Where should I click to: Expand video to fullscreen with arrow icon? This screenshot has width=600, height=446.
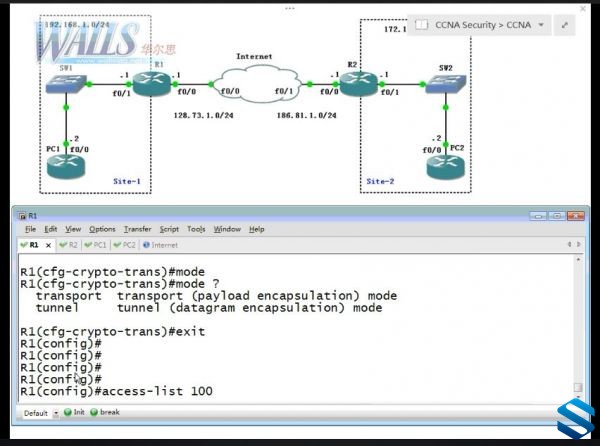565,25
